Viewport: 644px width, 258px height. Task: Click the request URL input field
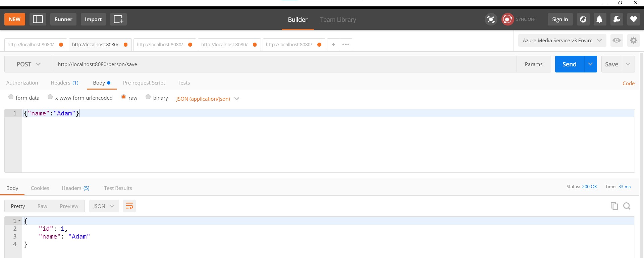pos(285,64)
